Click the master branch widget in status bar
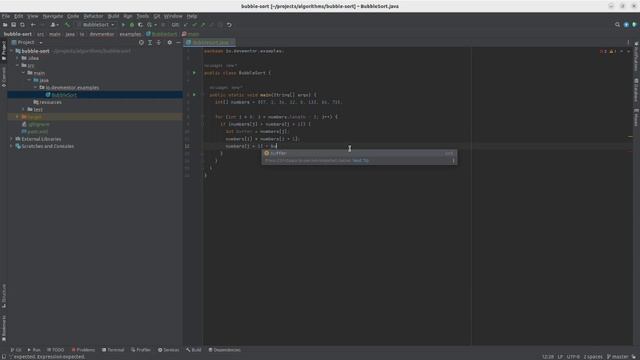This screenshot has width=640, height=360. point(618,357)
